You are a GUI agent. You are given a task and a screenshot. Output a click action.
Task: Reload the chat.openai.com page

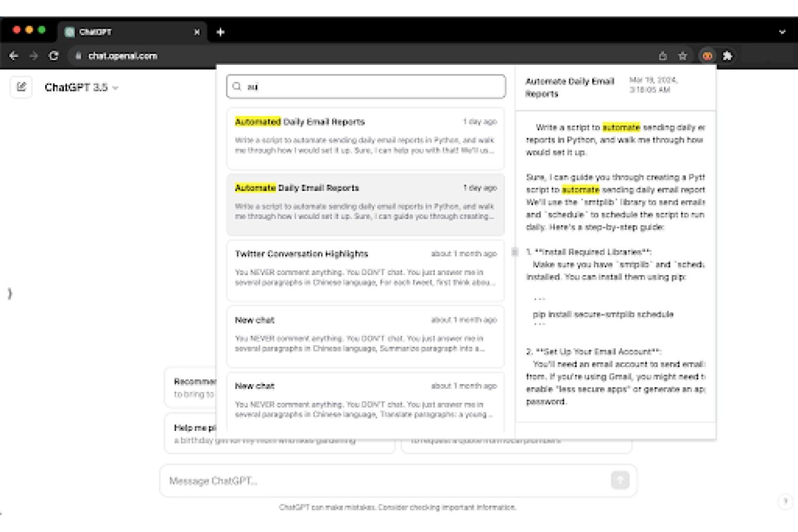tap(54, 56)
